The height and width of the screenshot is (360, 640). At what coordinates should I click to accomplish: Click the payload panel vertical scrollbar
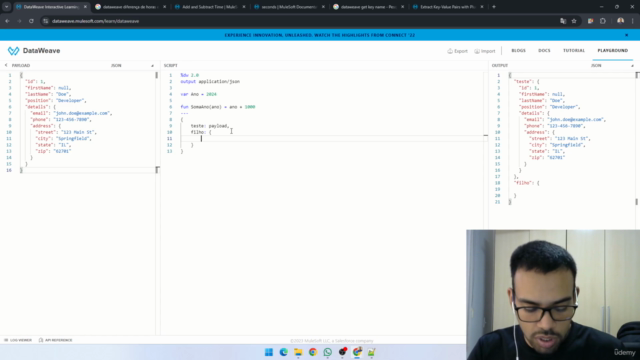tap(157, 122)
